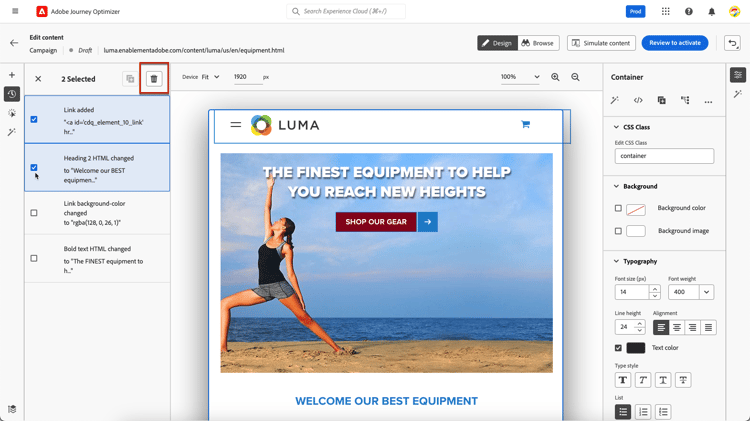Click the wand icon in Container panel
The height and width of the screenshot is (421, 750).
[x=615, y=100]
